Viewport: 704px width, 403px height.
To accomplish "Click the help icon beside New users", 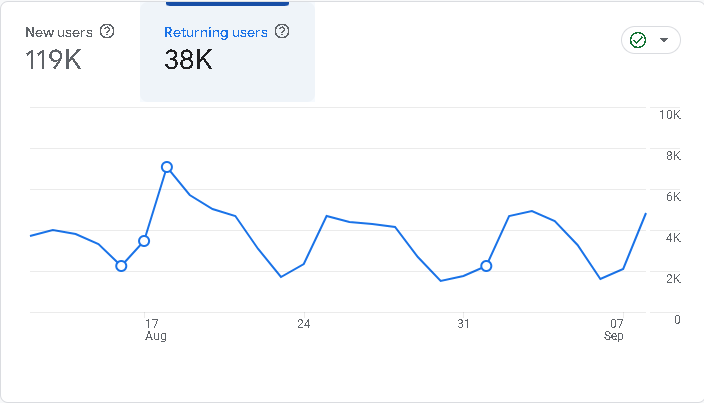I will [x=107, y=31].
